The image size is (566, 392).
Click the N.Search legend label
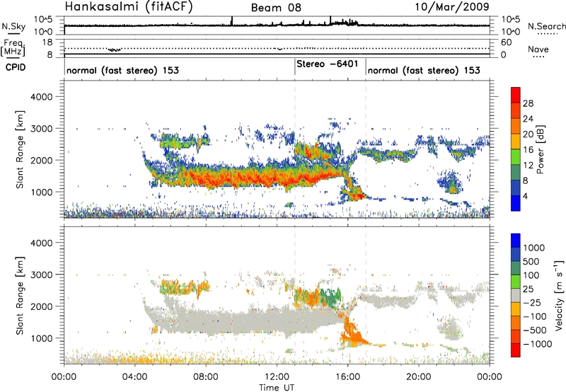[x=547, y=26]
